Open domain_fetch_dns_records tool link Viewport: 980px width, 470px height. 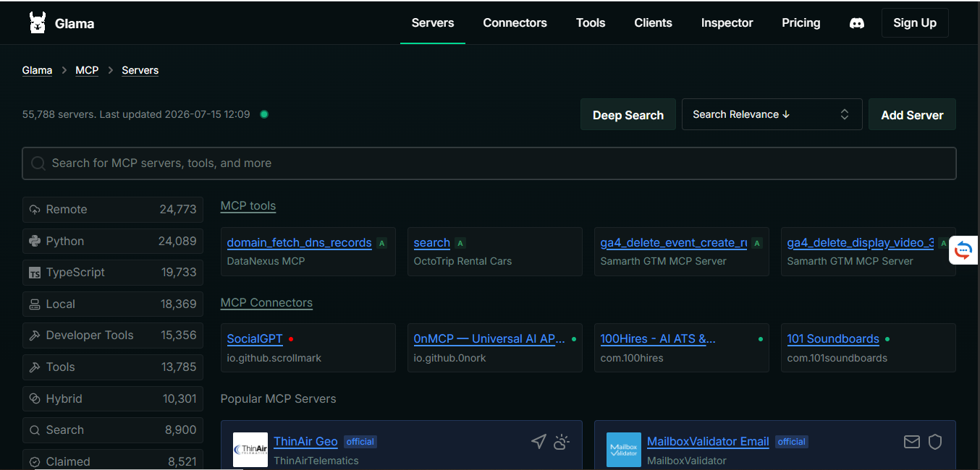(300, 243)
